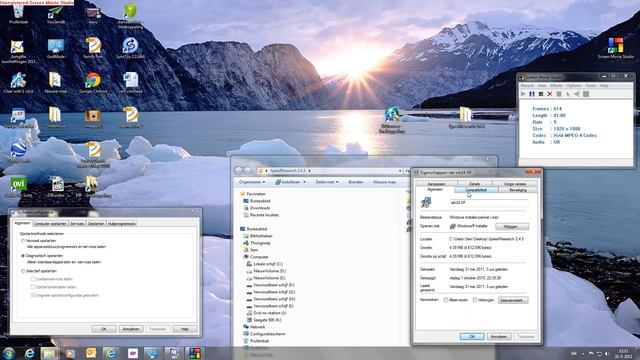Click the Windows Start orb
This screenshot has width=640, height=360.
[x=9, y=353]
